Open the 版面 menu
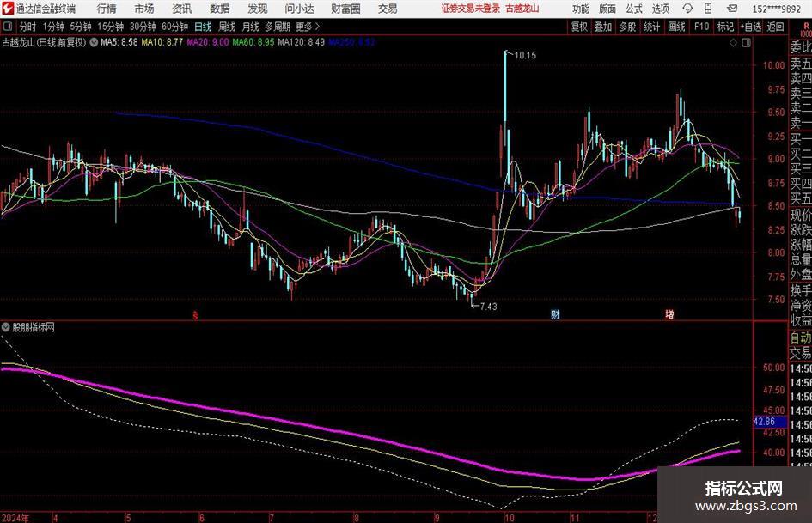The image size is (812, 523). (x=607, y=9)
